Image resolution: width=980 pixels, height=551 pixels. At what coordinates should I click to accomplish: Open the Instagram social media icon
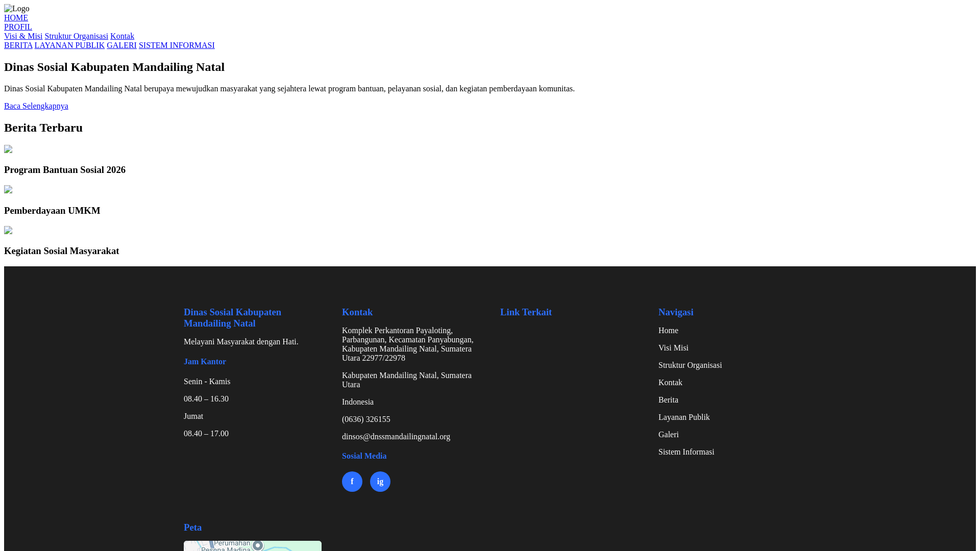(380, 482)
